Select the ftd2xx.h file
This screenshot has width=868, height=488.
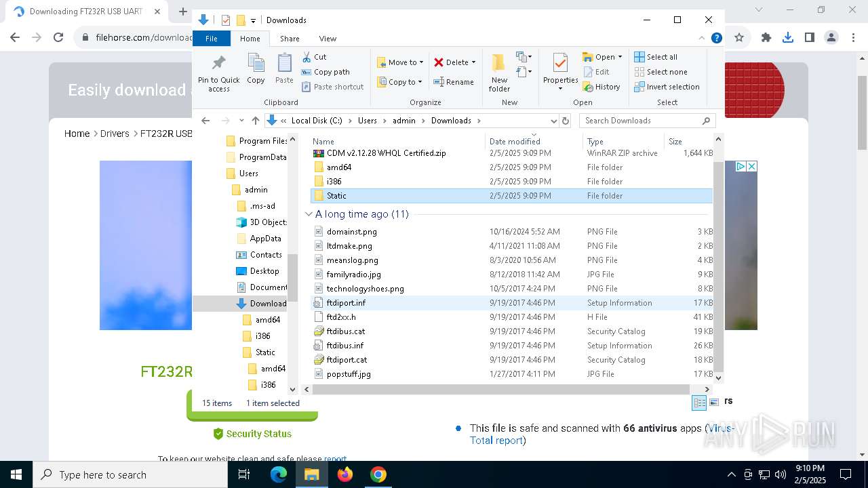512,317
